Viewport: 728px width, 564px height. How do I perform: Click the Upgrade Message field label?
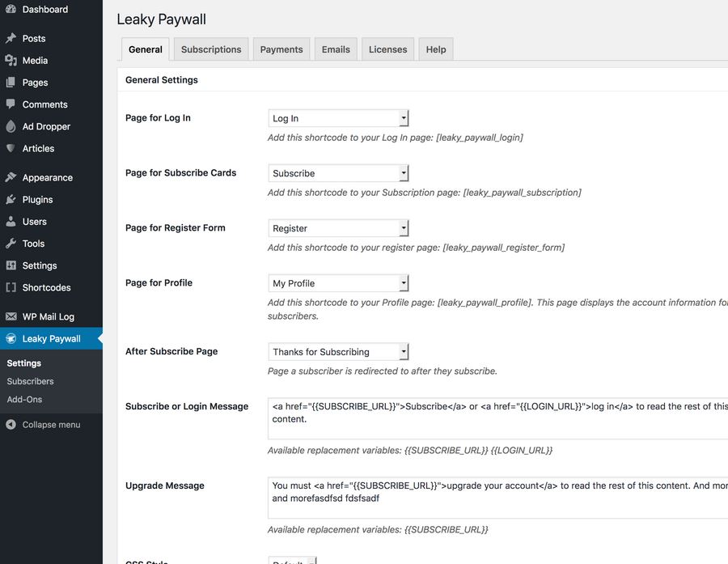pyautogui.click(x=165, y=486)
